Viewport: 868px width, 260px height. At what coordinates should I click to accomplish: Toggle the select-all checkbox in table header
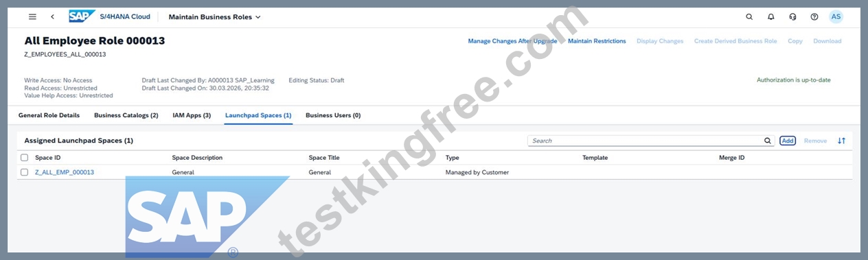point(25,158)
